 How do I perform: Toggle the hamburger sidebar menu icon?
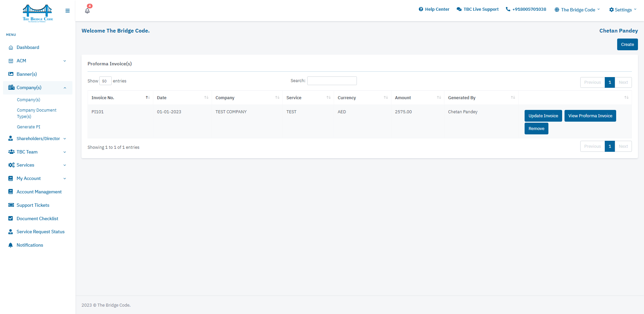[x=67, y=11]
